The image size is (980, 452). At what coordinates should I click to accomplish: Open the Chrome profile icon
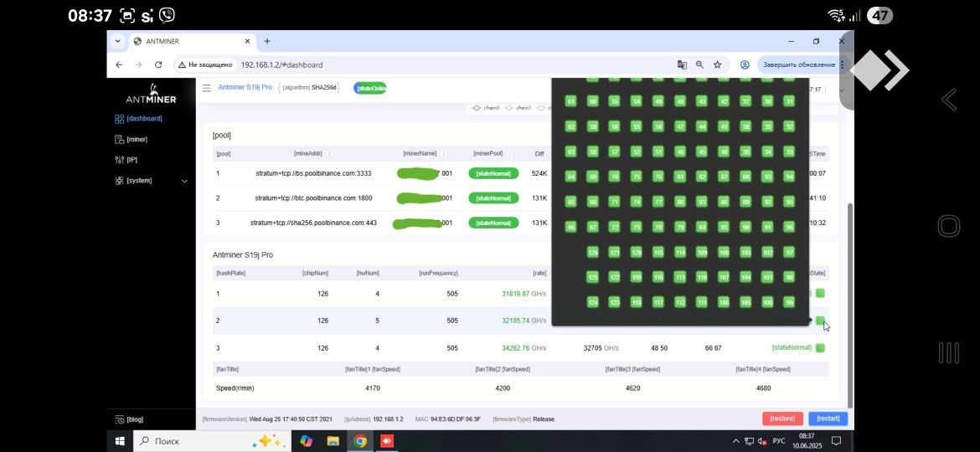(x=745, y=64)
